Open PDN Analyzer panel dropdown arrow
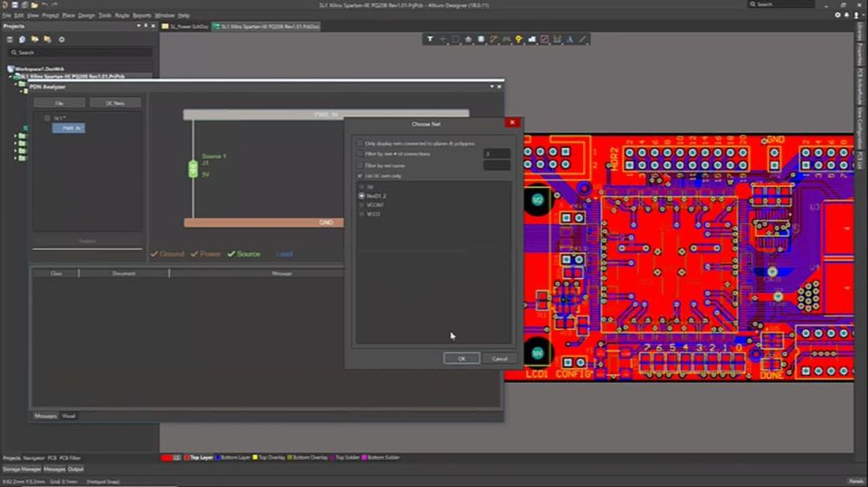This screenshot has height=487, width=868. pyautogui.click(x=492, y=87)
